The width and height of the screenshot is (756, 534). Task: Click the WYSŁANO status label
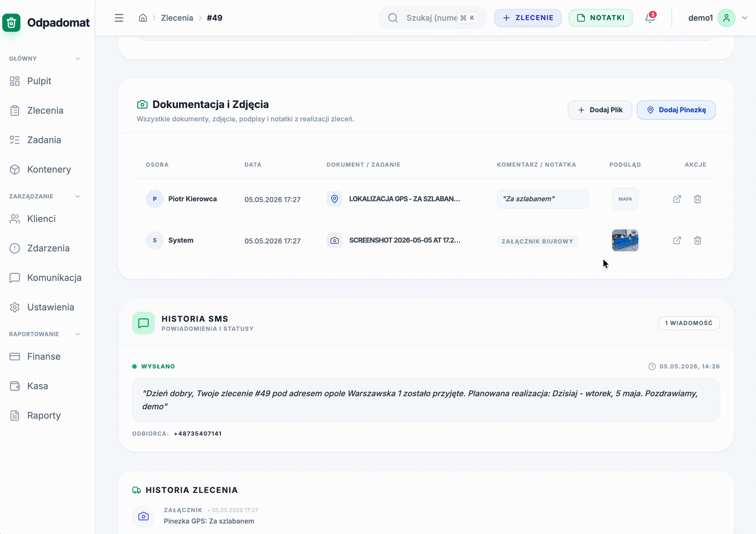coord(158,366)
